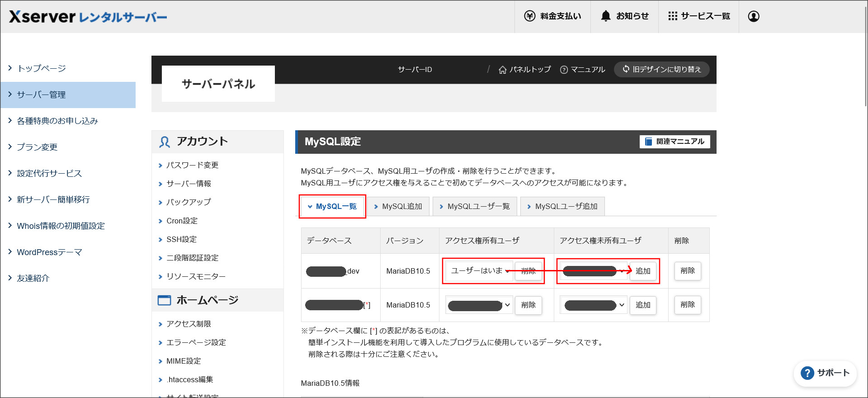868x398 pixels.
Task: Open 設定代行サービス menu item
Action: [68, 173]
